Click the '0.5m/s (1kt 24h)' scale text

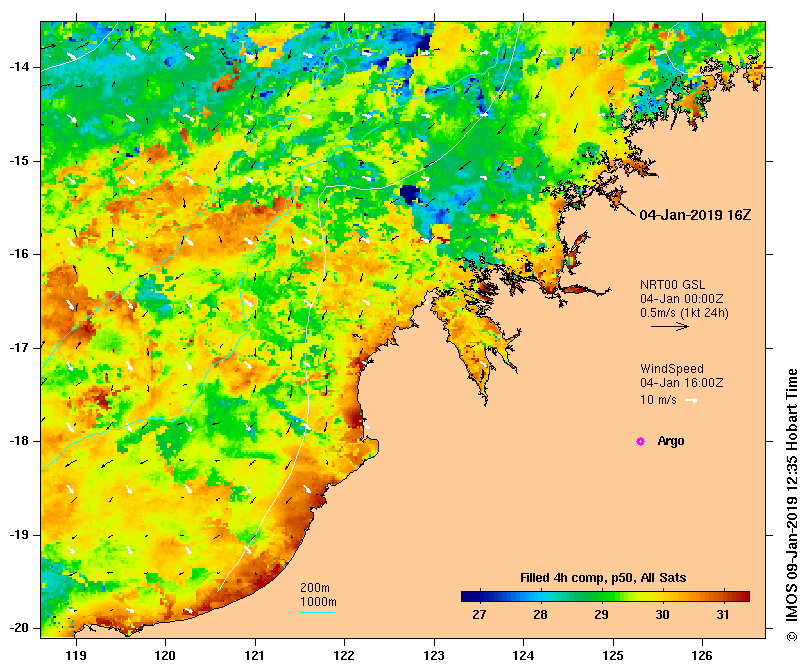point(684,313)
